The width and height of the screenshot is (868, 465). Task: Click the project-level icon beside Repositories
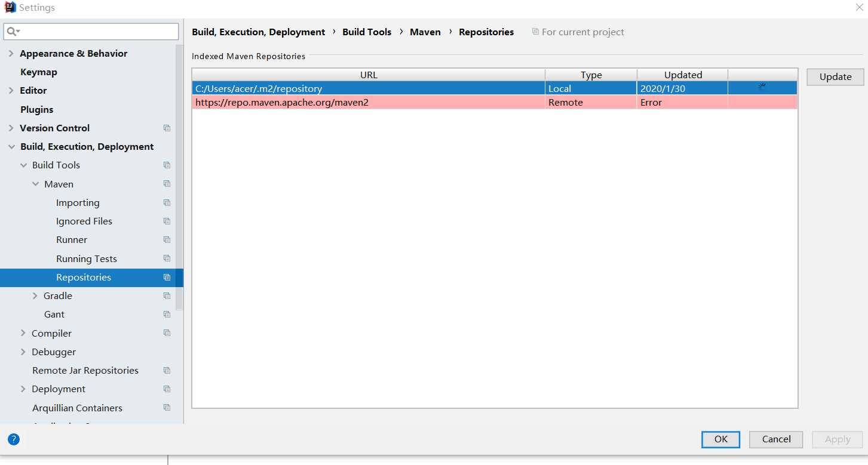coord(167,278)
